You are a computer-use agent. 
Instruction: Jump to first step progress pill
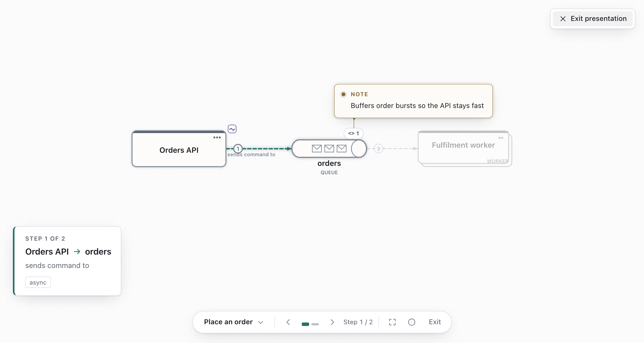tap(305, 324)
